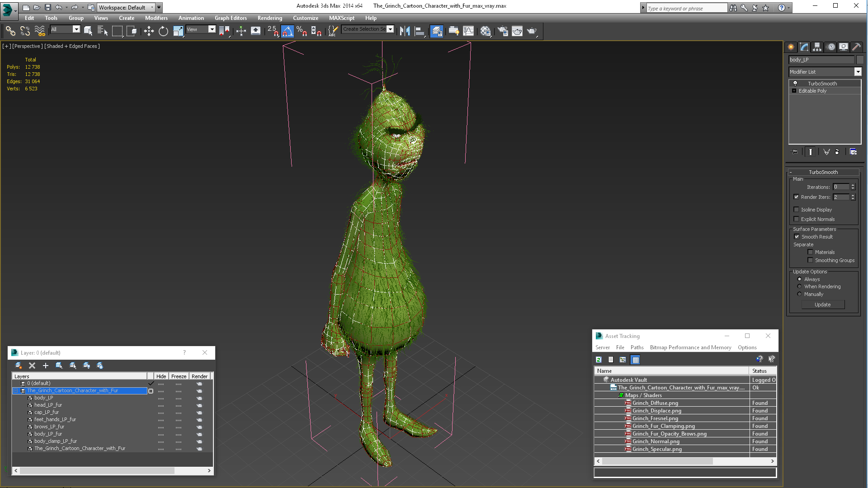This screenshot has width=868, height=488.
Task: Select the When Rendering update option
Action: 799,286
